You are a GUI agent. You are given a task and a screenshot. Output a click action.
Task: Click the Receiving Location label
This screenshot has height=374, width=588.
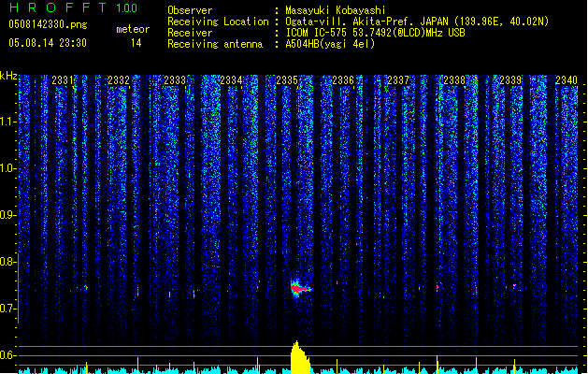218,22
